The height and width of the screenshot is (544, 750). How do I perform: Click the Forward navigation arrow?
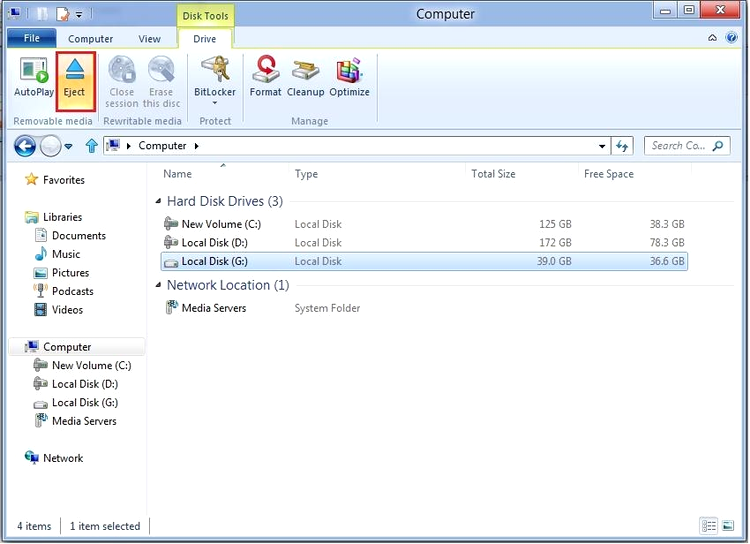(50, 146)
